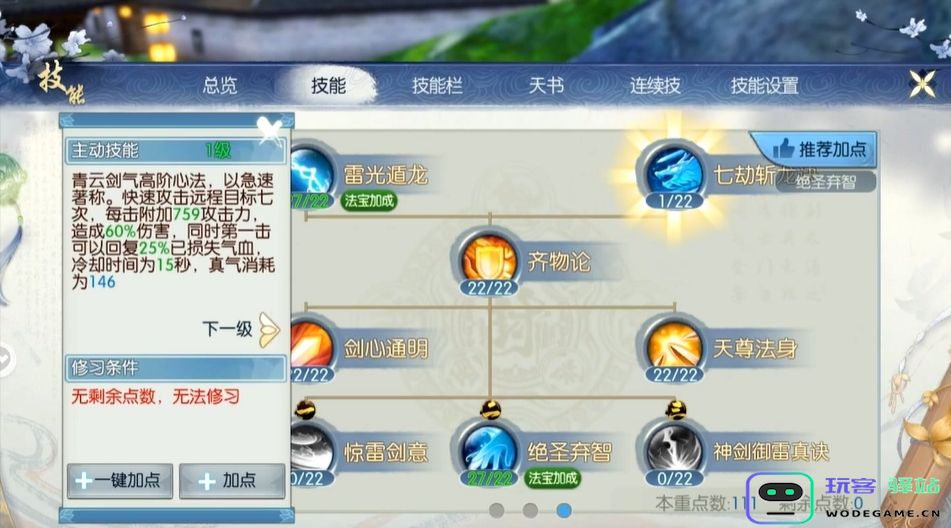
Task: Select the 七劫斩龙 dragon skill icon
Action: coord(674,173)
